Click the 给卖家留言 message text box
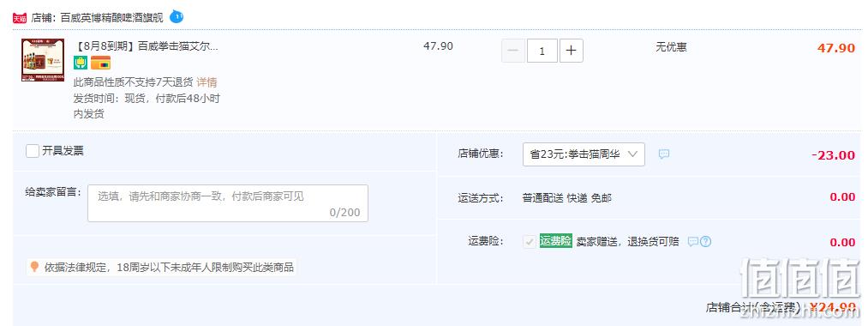The image size is (868, 326). pyautogui.click(x=228, y=203)
